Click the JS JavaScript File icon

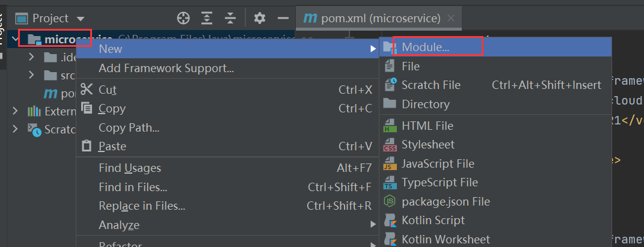click(390, 163)
